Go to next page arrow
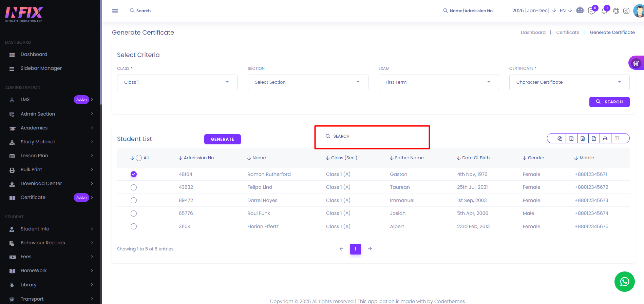Screen dimensions: 644x304 [370, 249]
